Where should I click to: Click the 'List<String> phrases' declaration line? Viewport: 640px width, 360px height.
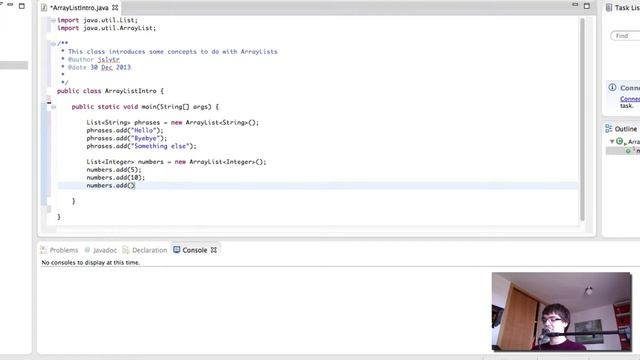172,122
